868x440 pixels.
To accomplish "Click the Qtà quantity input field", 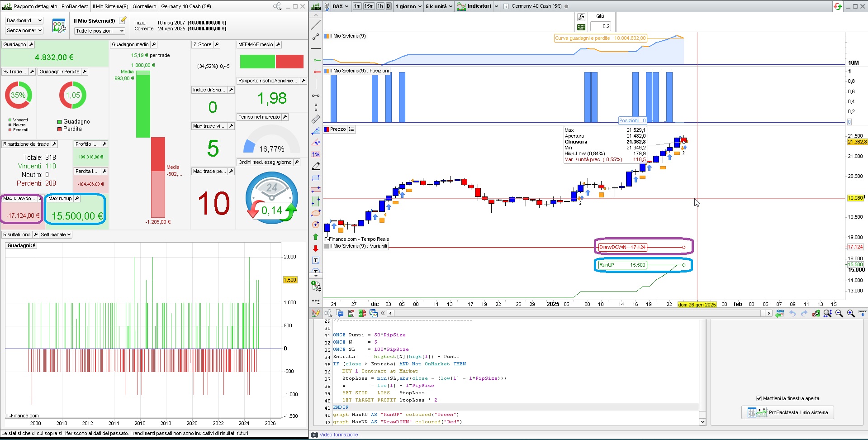I will click(x=601, y=26).
